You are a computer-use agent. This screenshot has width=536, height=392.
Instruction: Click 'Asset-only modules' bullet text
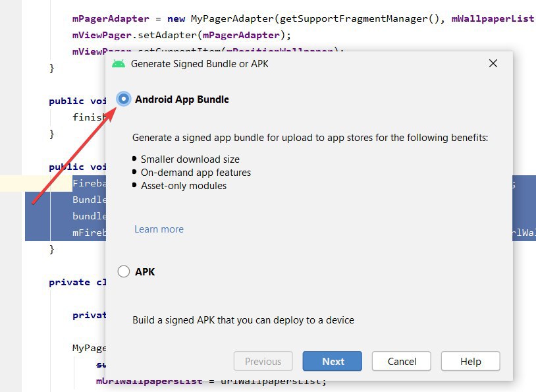coord(184,186)
